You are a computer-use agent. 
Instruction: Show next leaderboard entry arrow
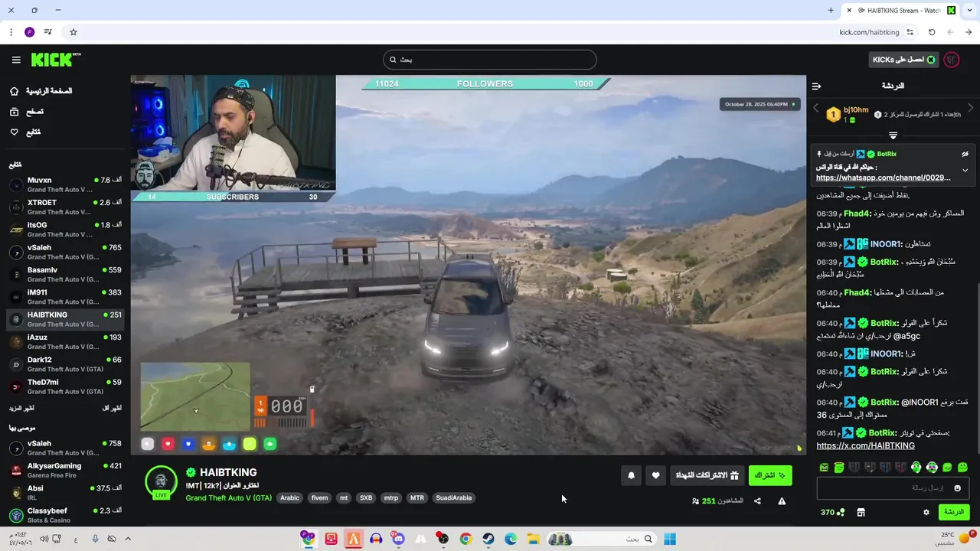coord(971,109)
